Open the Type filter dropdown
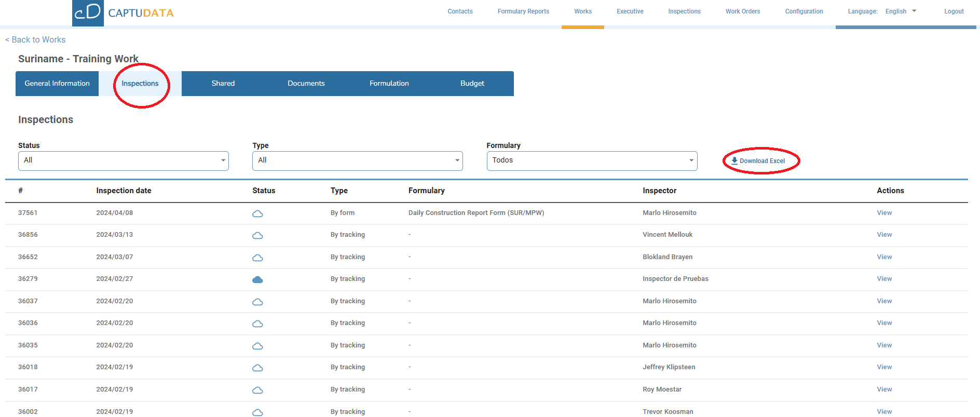This screenshot has width=980, height=417. pos(357,160)
